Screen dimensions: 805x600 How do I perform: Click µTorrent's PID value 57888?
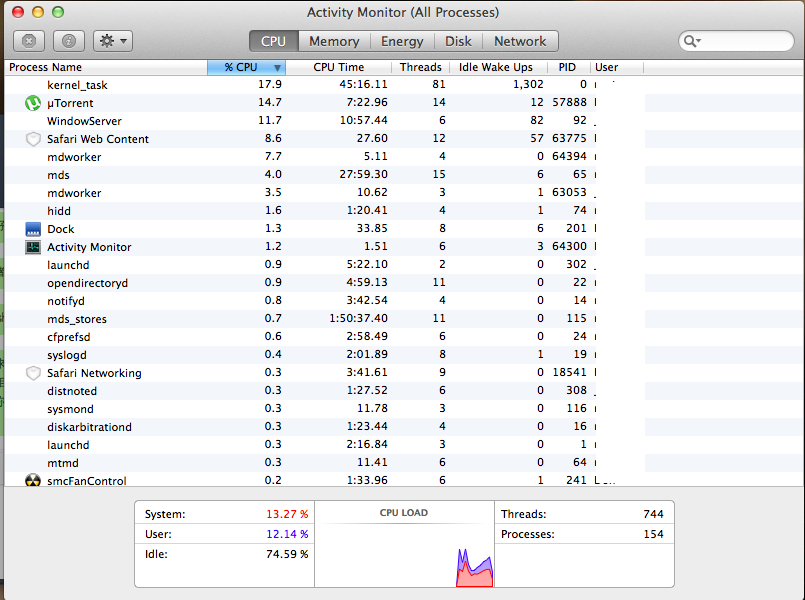[x=569, y=103]
